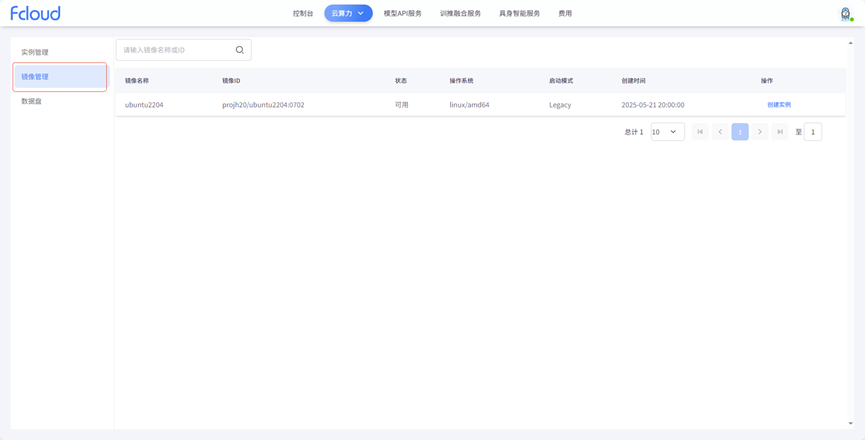This screenshot has width=865, height=440.
Task: Go to the next page arrow
Action: coord(760,132)
